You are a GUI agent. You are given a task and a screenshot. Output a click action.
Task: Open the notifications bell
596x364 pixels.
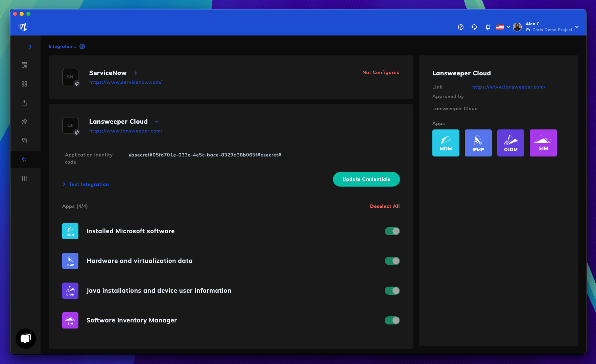coord(487,27)
